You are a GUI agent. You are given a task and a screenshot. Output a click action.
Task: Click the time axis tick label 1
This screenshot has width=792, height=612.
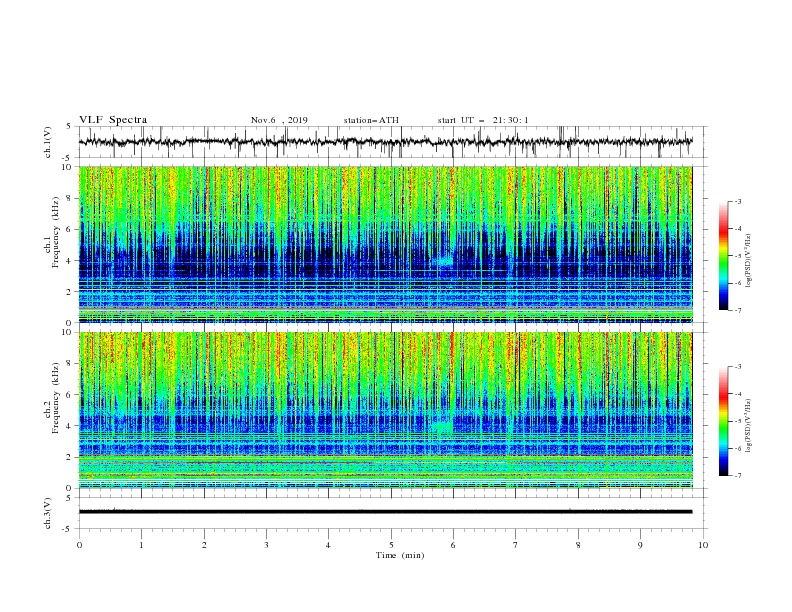click(x=141, y=545)
